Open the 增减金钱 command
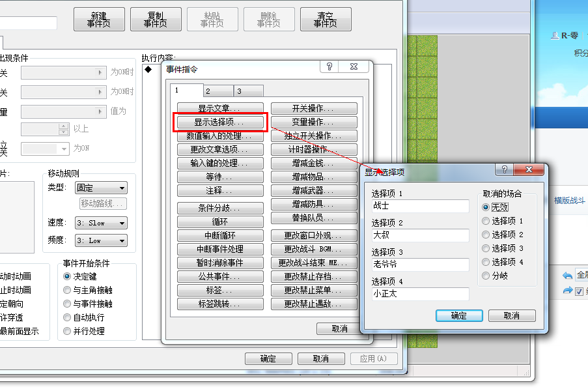The image size is (588, 389). point(314,163)
